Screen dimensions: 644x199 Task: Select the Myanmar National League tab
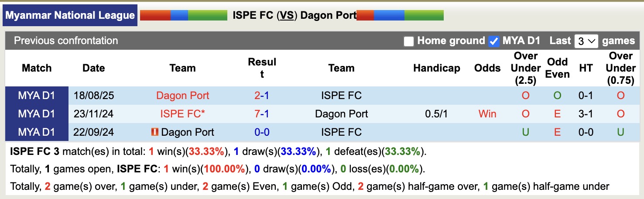[x=70, y=16]
